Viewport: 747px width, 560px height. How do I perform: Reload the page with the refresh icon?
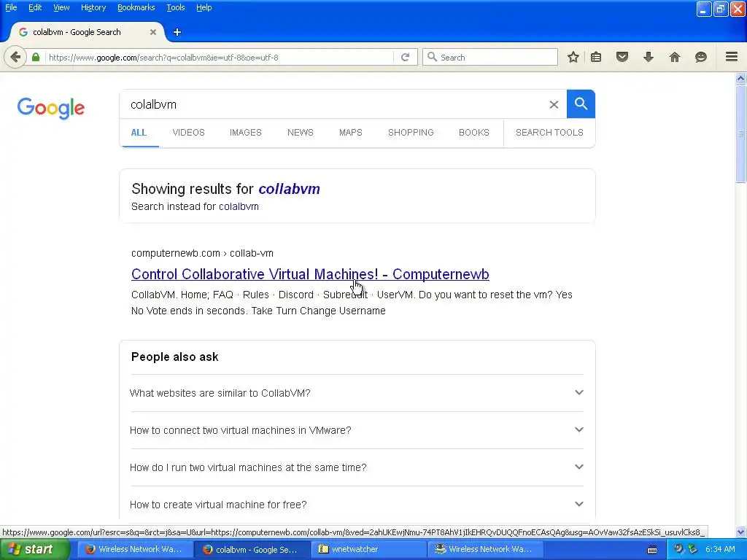pos(406,57)
